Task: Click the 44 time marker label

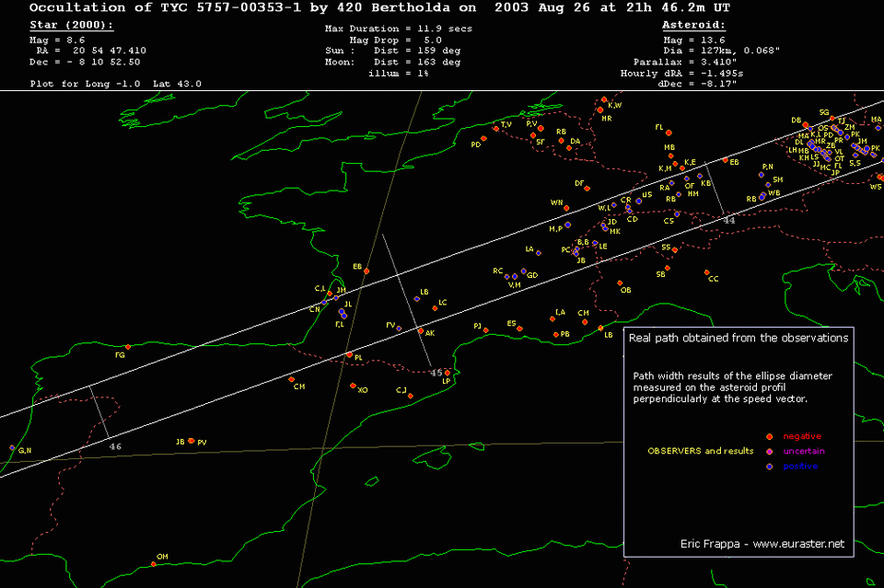Action: click(729, 221)
